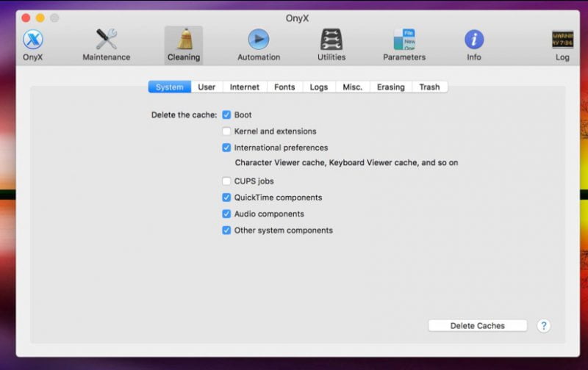Image resolution: width=588 pixels, height=370 pixels.
Task: Switch to the Erasing tab
Action: (391, 87)
